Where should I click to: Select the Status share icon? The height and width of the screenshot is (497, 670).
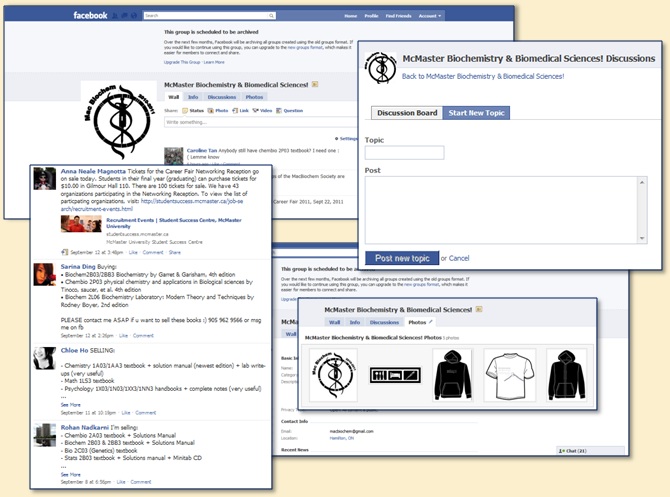(185, 111)
